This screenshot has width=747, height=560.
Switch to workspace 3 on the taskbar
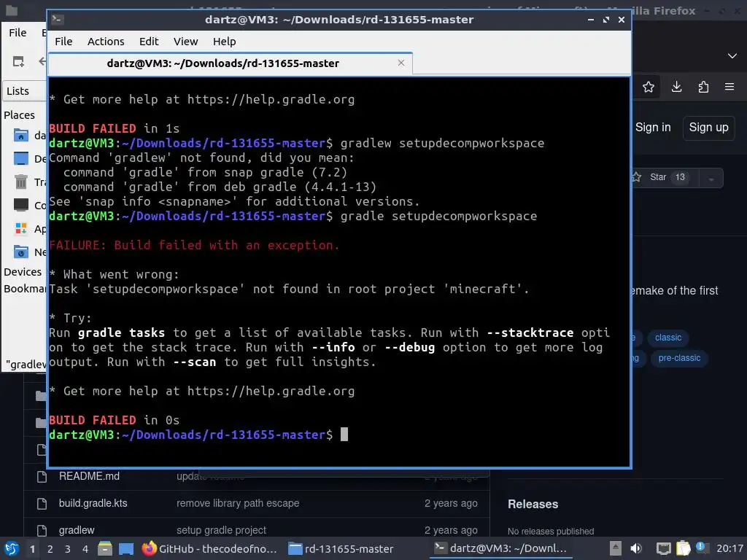coord(68,549)
